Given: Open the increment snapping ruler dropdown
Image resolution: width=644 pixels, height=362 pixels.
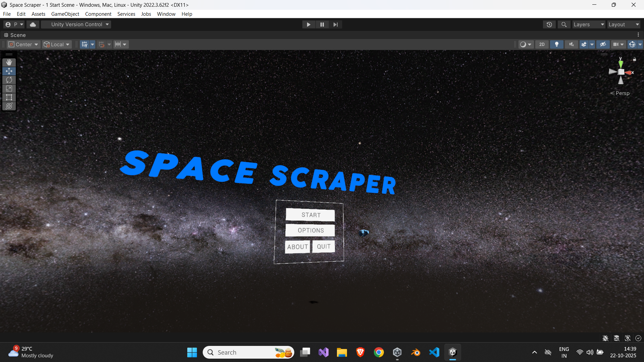Looking at the screenshot, I should tap(121, 44).
